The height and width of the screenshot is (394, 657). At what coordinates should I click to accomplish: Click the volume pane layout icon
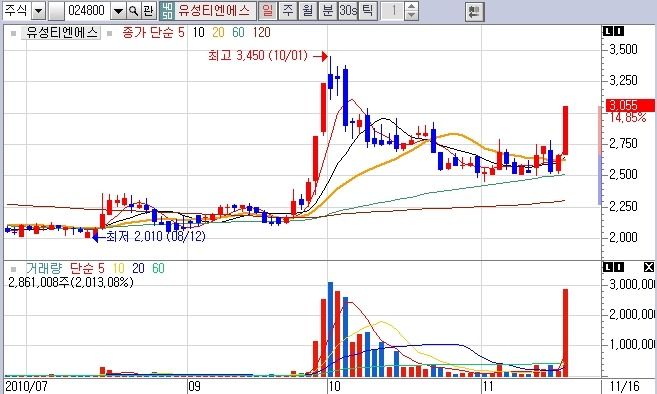(613, 267)
